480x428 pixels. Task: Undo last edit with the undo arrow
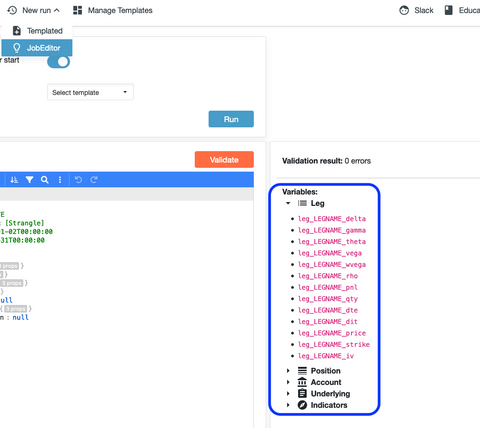pyautogui.click(x=78, y=180)
